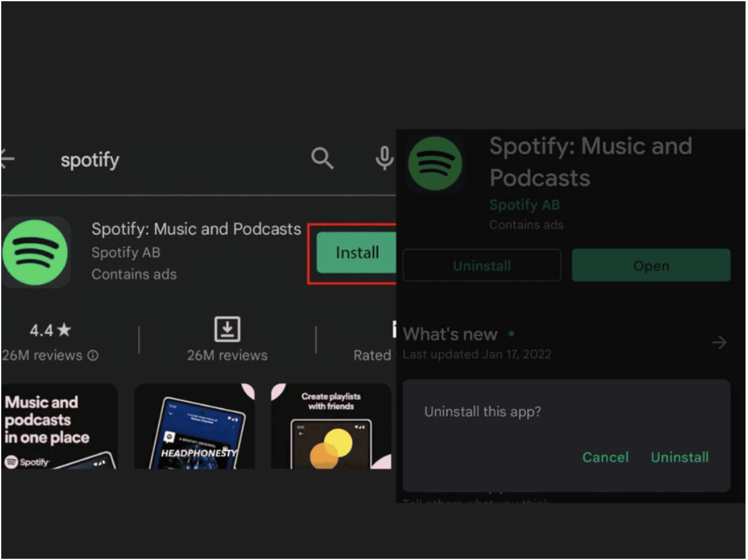Open the Spotify AB developer link

pyautogui.click(x=524, y=205)
